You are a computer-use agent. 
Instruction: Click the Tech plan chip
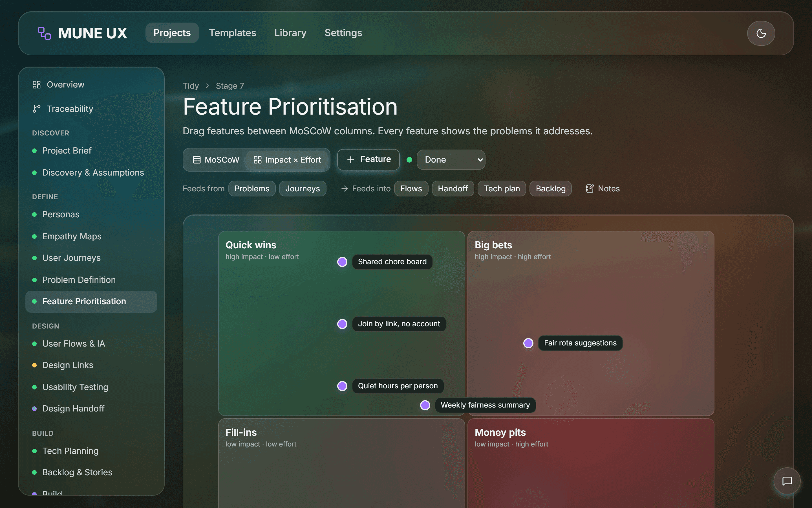(502, 189)
